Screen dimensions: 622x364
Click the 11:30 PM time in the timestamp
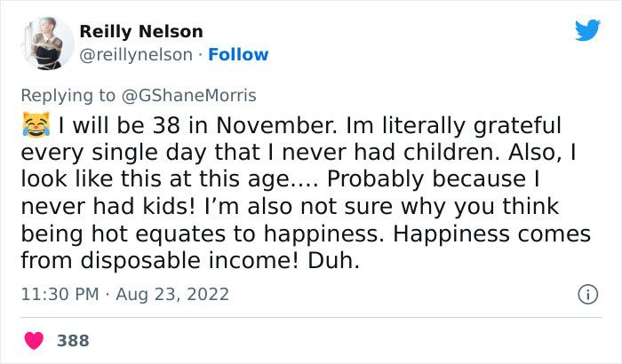coord(57,294)
